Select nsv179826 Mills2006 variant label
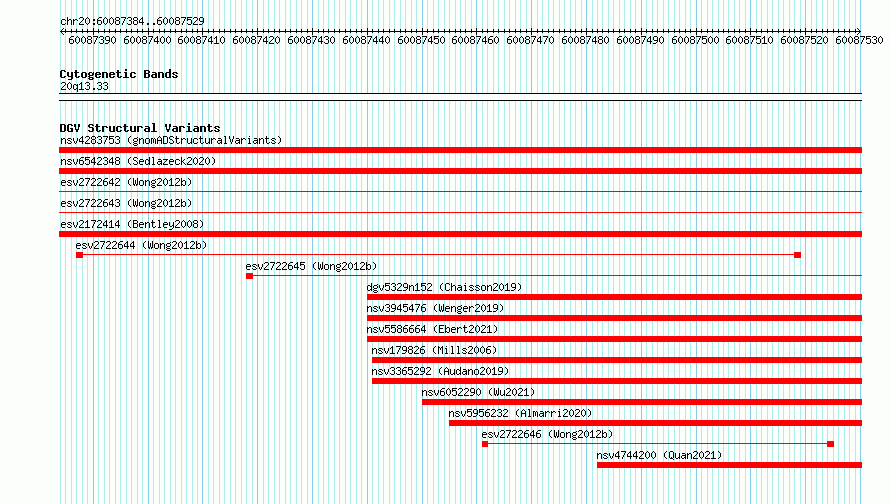This screenshot has width=890, height=504. 434,350
